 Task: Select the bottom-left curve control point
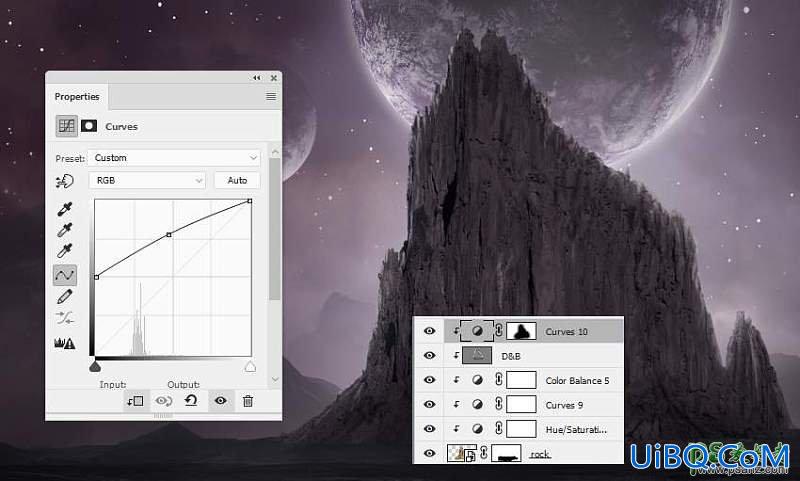(x=96, y=277)
